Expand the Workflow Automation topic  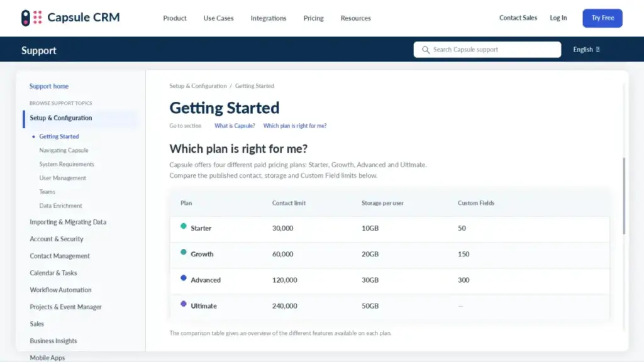pyautogui.click(x=60, y=290)
